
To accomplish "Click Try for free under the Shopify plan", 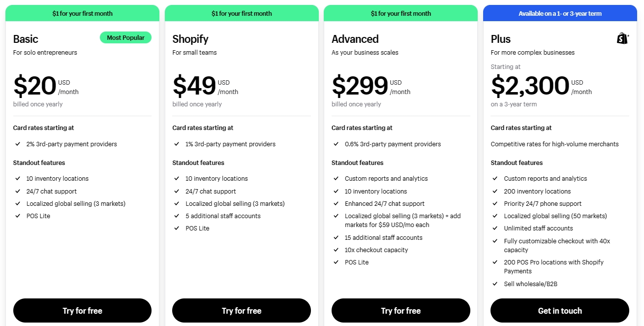I will (x=241, y=310).
